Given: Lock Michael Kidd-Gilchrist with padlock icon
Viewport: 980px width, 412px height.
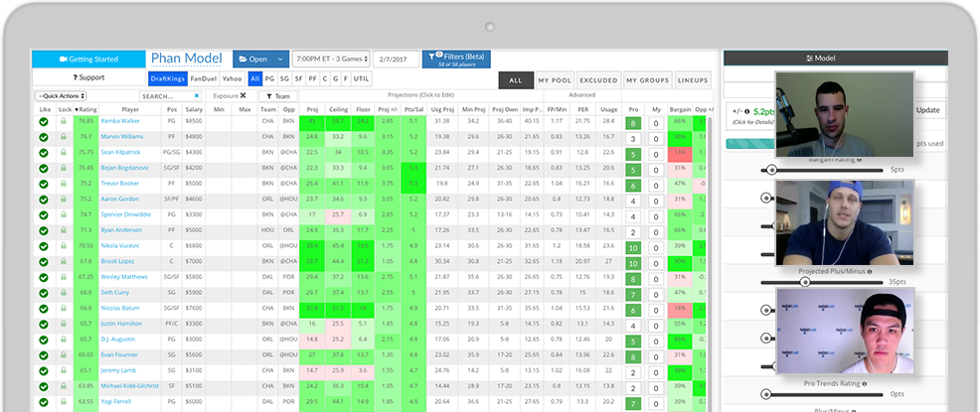Looking at the screenshot, I should [x=64, y=386].
